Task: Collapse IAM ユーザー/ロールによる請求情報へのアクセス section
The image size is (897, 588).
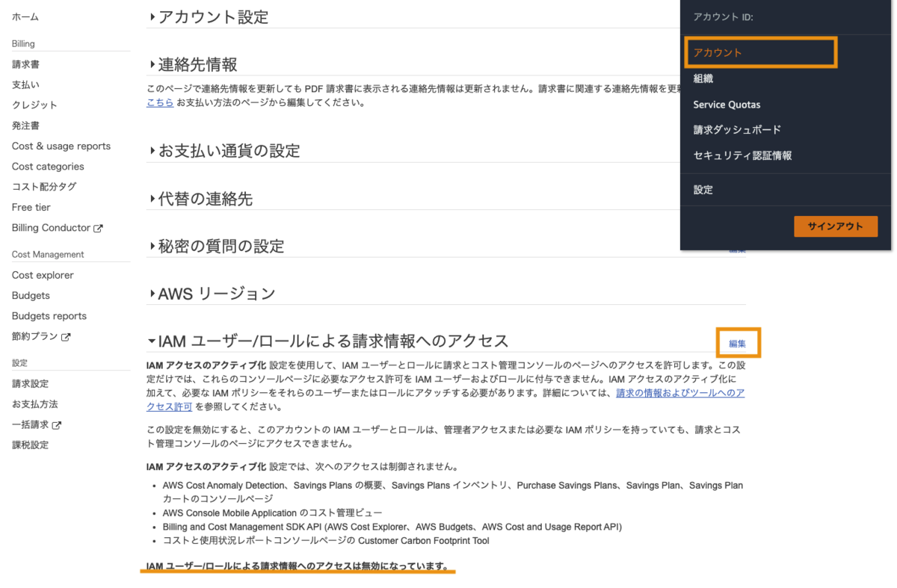Action: tap(327, 341)
